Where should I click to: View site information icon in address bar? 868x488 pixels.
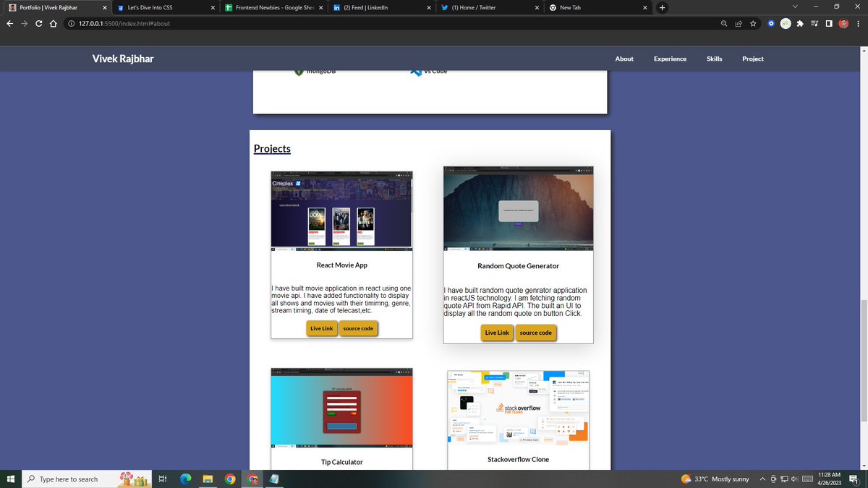(x=71, y=23)
